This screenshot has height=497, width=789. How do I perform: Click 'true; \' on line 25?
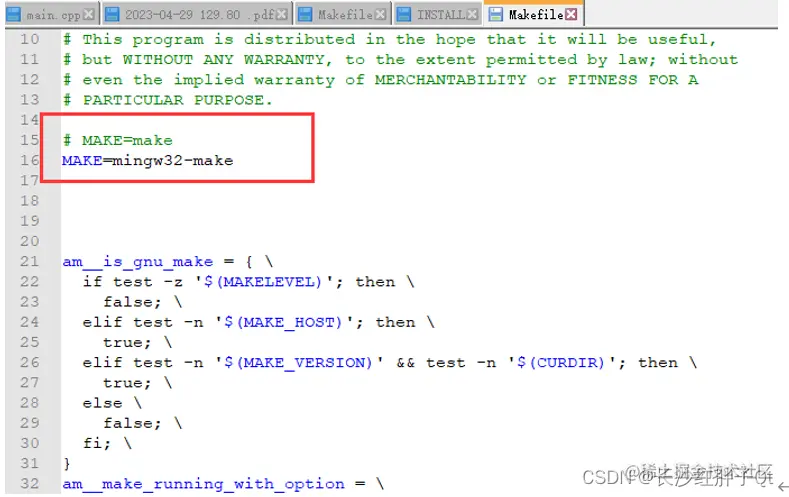coord(137,343)
